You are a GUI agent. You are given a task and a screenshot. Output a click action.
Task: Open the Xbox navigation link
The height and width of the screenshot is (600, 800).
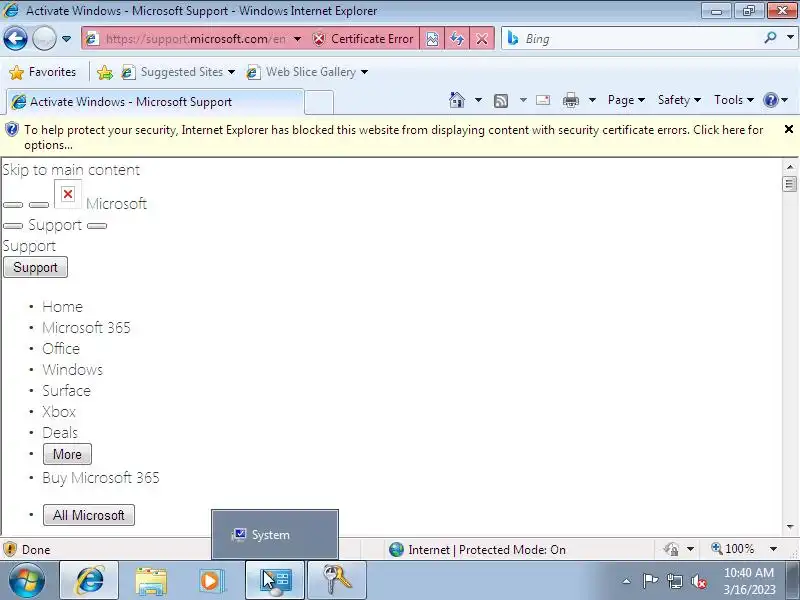point(59,411)
